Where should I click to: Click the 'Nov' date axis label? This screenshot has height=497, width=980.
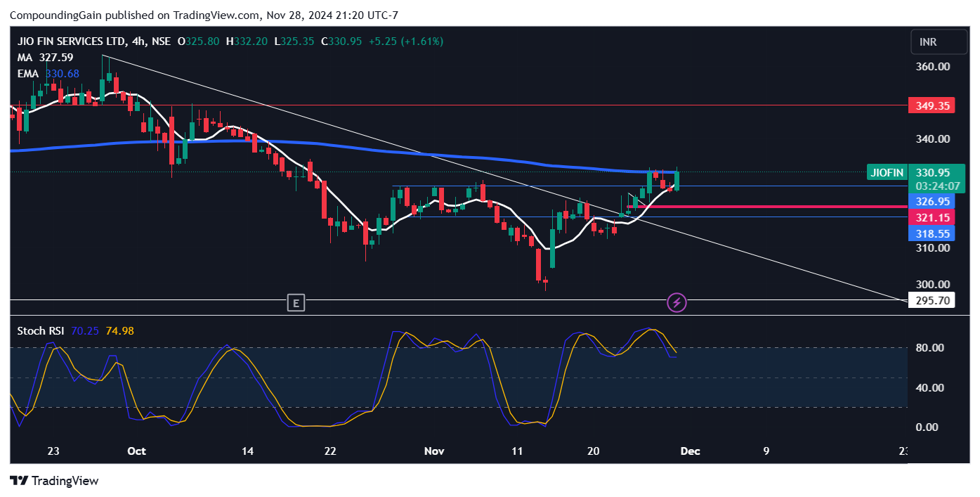pyautogui.click(x=435, y=451)
